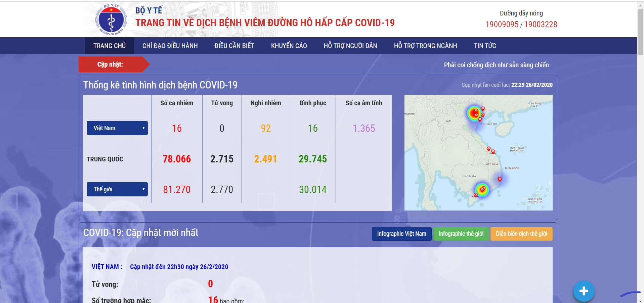Open the Hỗ trợ người dân menu
644x303 pixels.
point(350,46)
